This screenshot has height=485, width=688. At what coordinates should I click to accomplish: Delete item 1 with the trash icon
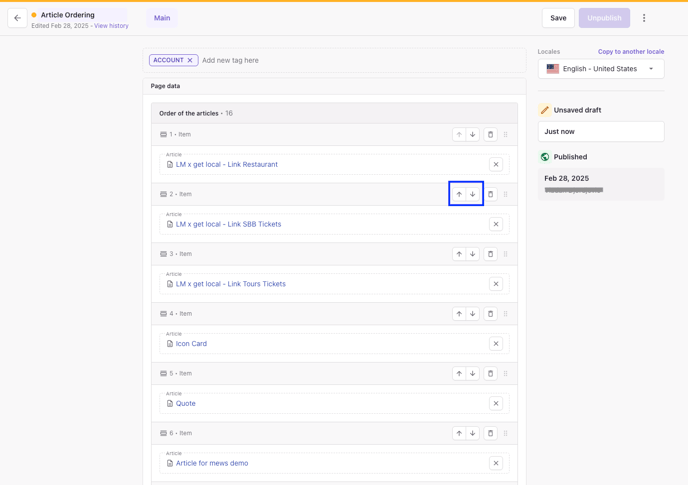pos(491,134)
